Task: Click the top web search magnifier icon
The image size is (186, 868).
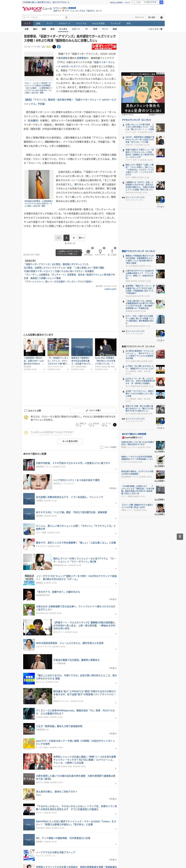Action: coord(161,2)
